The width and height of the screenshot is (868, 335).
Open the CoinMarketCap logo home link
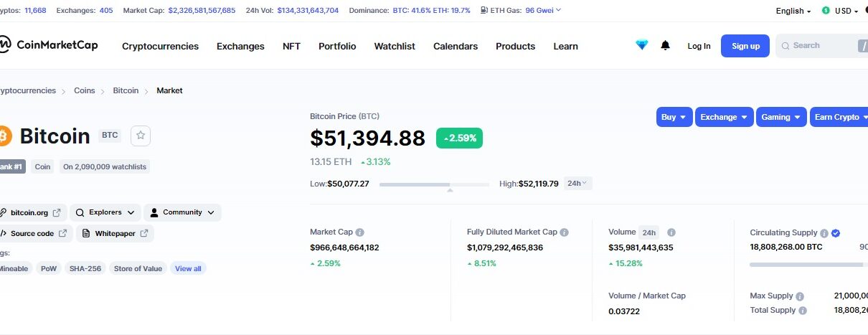[49, 45]
